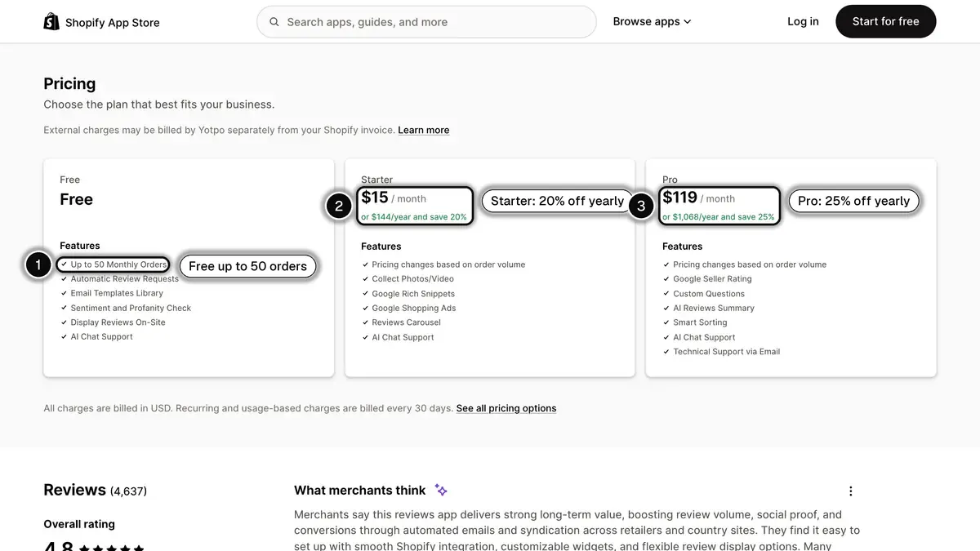Click Reviews Carousel feature
This screenshot has height=551, width=980.
(406, 322)
